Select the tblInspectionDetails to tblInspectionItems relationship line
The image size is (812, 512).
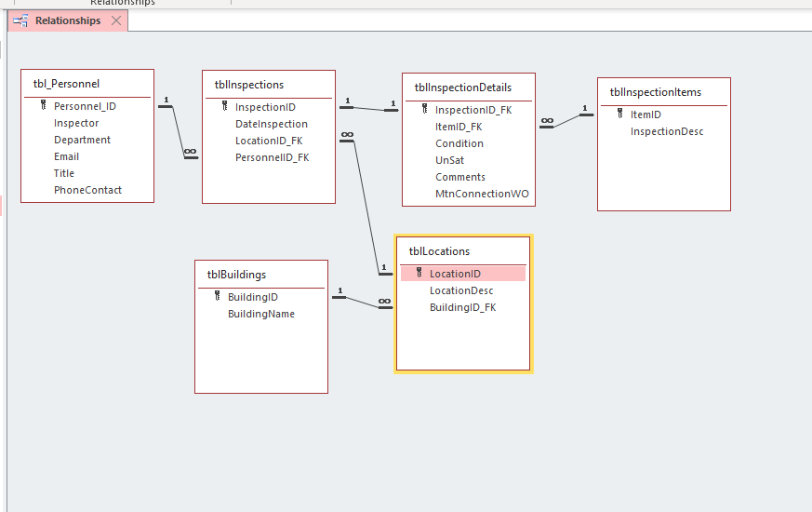(x=566, y=120)
